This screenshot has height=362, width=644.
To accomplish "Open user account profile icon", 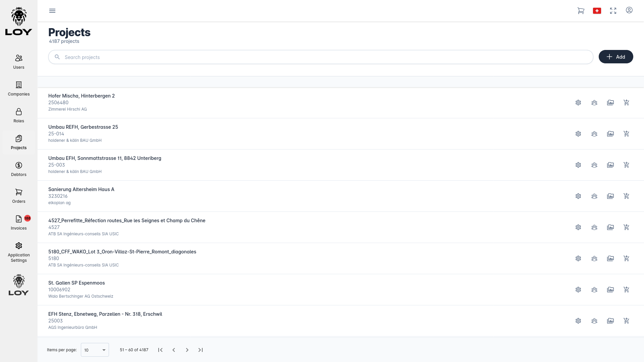I will pos(629,10).
